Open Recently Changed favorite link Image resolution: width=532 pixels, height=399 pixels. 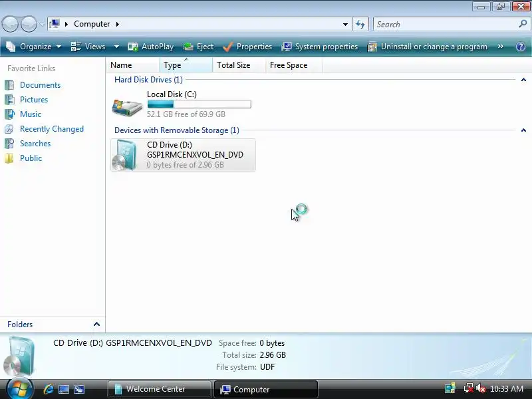pos(52,129)
